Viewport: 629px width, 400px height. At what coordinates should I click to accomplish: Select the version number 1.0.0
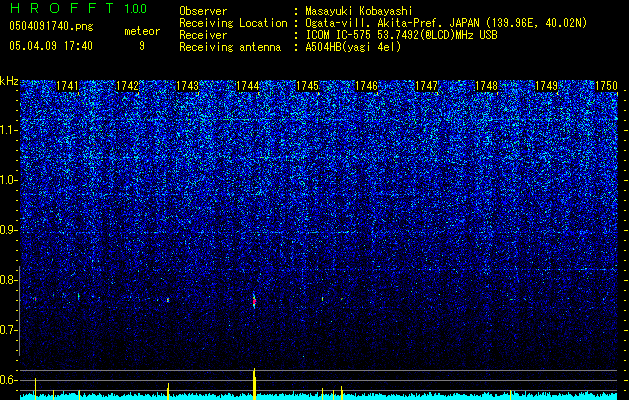(x=135, y=9)
